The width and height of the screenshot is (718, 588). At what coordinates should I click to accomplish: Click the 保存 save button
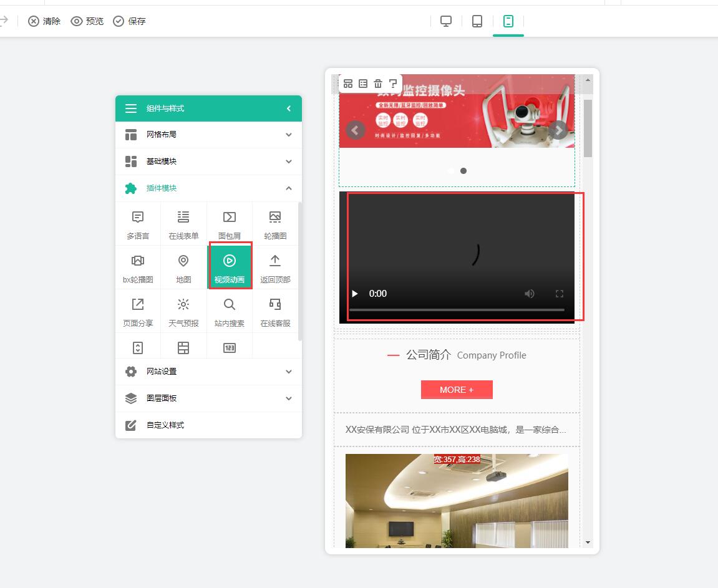pos(130,21)
